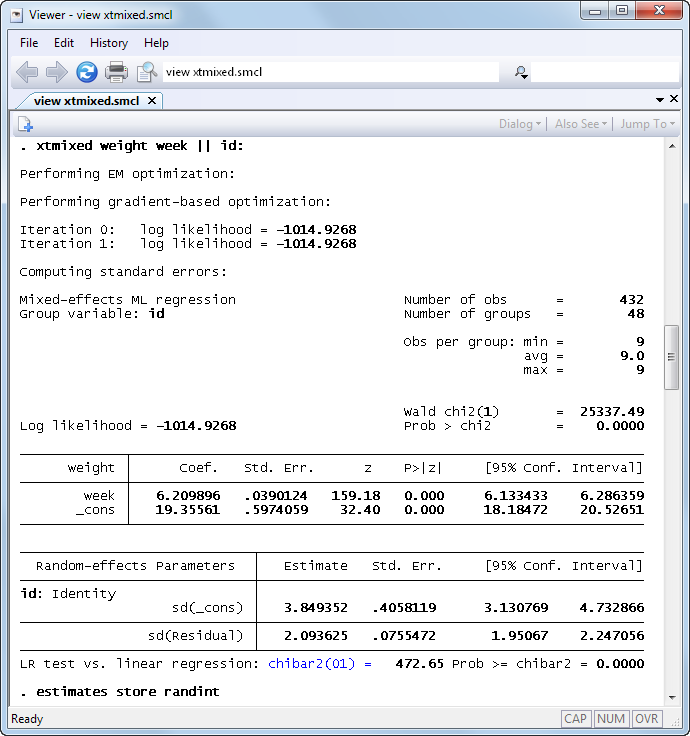Open the File menu
This screenshot has width=690, height=736.
coord(29,43)
